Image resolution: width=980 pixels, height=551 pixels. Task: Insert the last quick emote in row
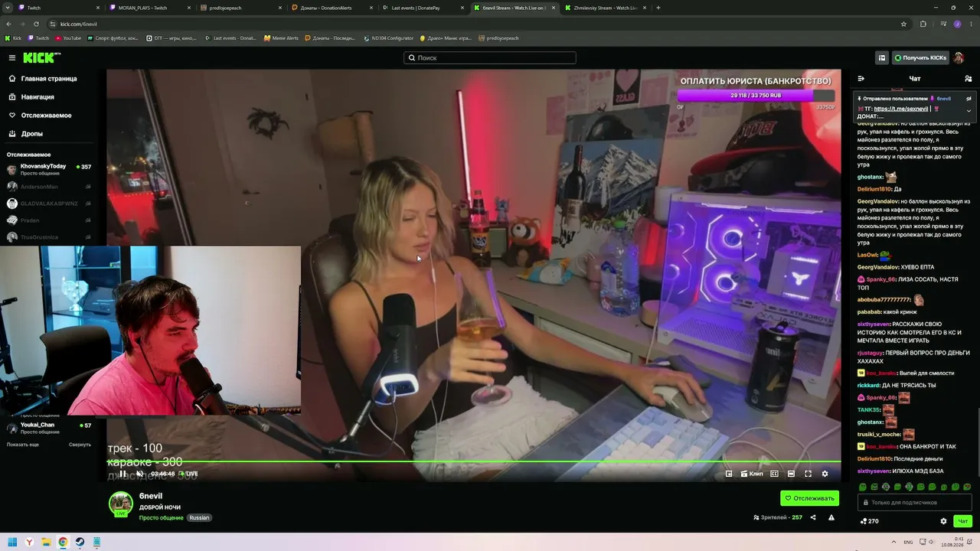click(967, 487)
